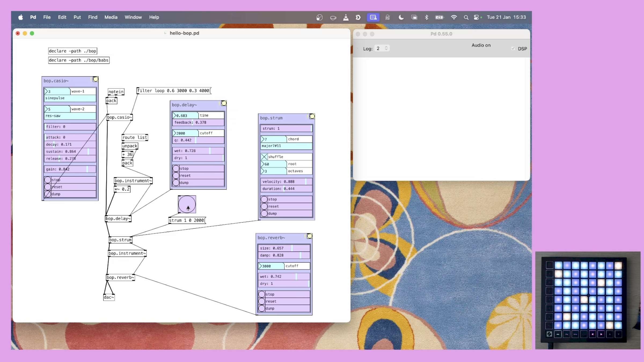Screen dimensions: 644x362
Task: Open Spotlight search in the menu bar
Action: point(466,17)
